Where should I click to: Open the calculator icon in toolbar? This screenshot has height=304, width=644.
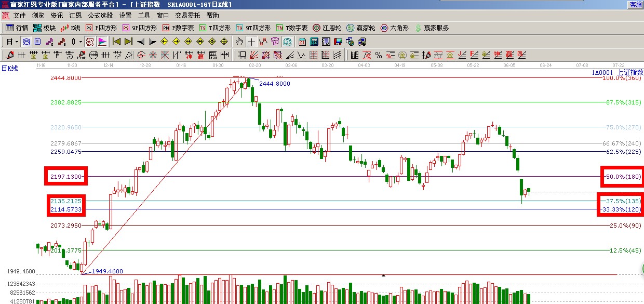314,42
